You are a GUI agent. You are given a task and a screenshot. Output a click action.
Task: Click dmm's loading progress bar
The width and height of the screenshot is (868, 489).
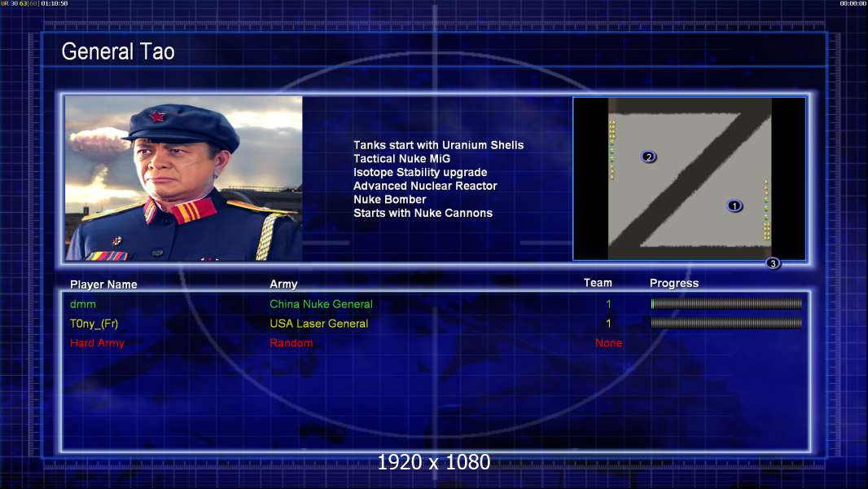tap(726, 303)
